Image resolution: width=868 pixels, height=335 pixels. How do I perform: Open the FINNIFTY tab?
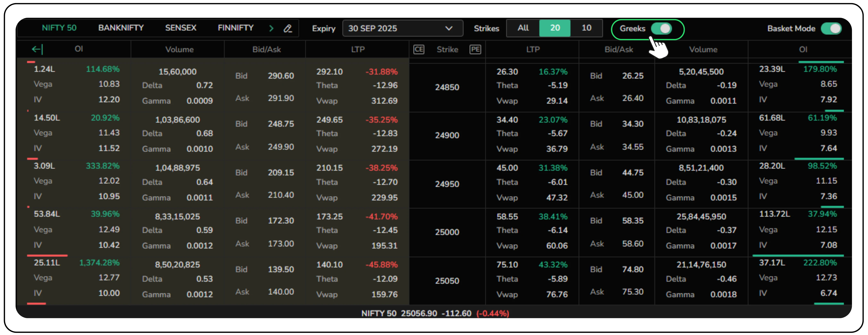coord(235,28)
